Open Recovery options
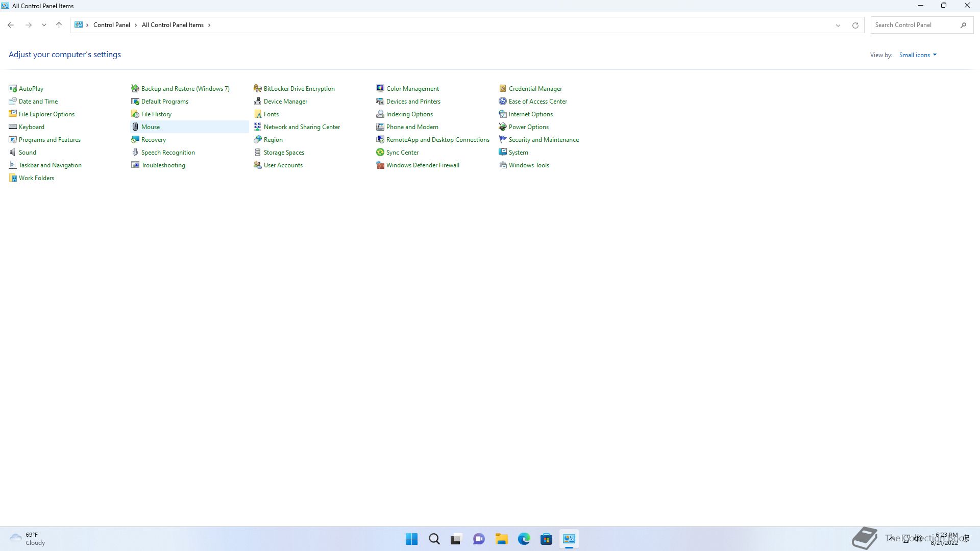This screenshot has width=980, height=551. 154,140
